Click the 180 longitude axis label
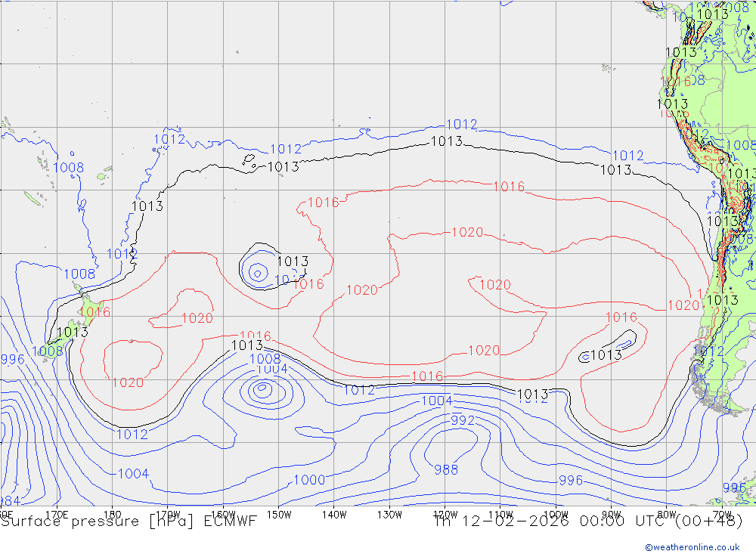 [x=113, y=515]
